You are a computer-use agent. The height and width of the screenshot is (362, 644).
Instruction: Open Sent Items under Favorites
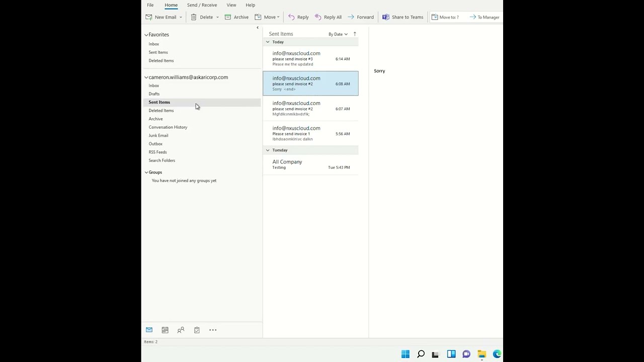(x=158, y=52)
